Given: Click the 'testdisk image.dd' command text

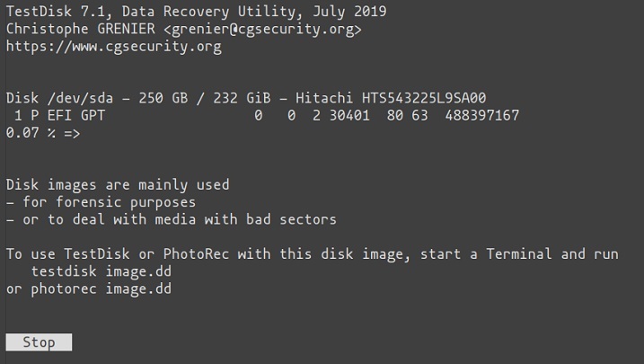Looking at the screenshot, I should pos(101,271).
